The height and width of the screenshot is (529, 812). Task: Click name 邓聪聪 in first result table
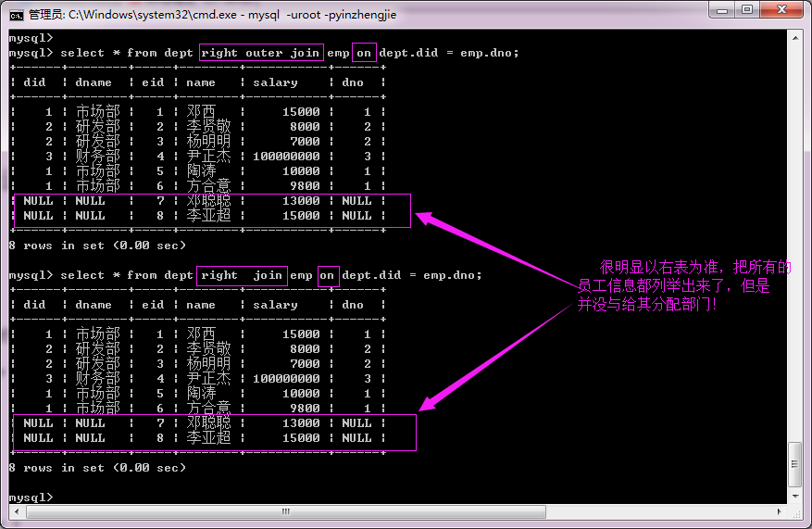tap(208, 200)
